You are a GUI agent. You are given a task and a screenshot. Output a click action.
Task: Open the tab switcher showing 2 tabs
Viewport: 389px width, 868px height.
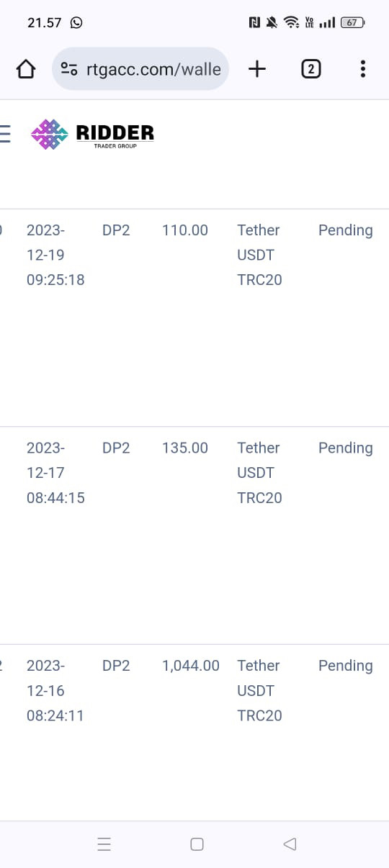[310, 69]
